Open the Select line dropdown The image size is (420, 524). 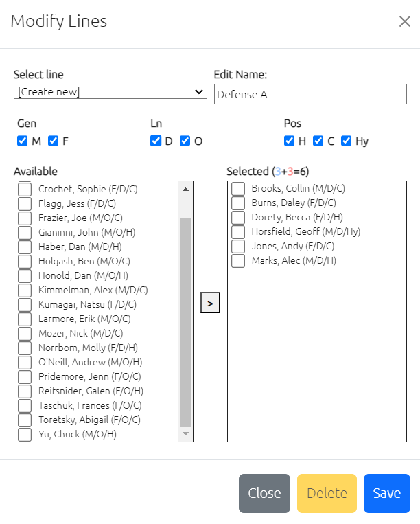[x=110, y=91]
